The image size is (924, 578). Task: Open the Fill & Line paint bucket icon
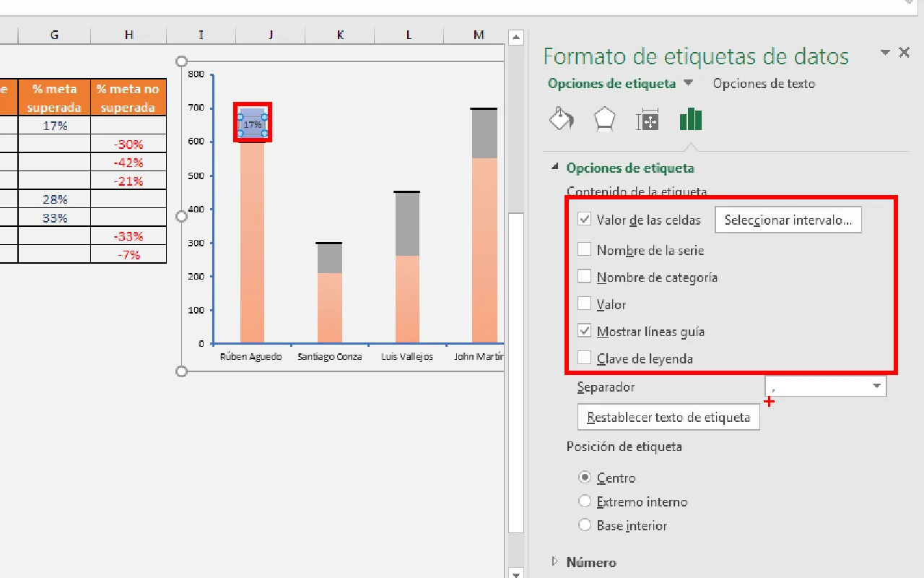(x=562, y=120)
